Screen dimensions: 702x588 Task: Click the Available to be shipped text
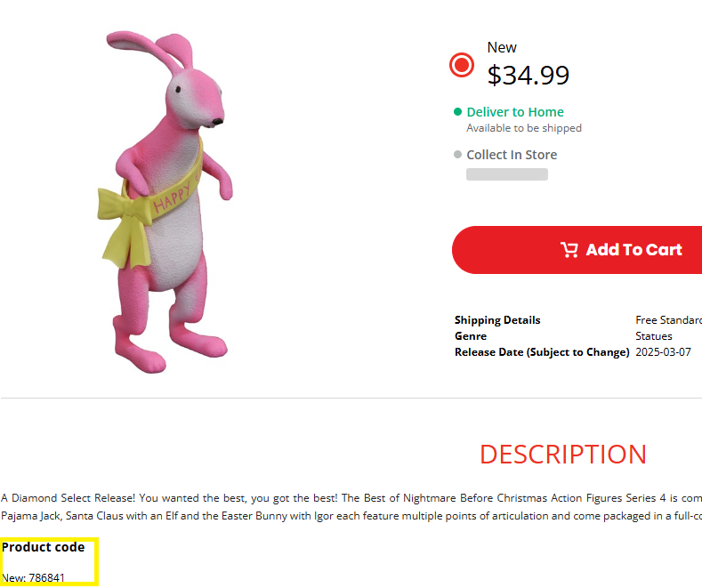(x=524, y=128)
